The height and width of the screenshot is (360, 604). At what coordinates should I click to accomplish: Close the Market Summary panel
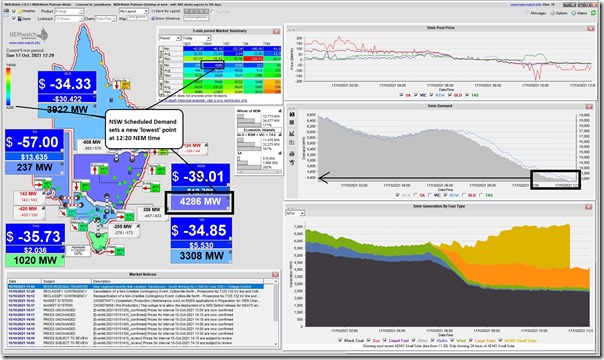(x=276, y=32)
